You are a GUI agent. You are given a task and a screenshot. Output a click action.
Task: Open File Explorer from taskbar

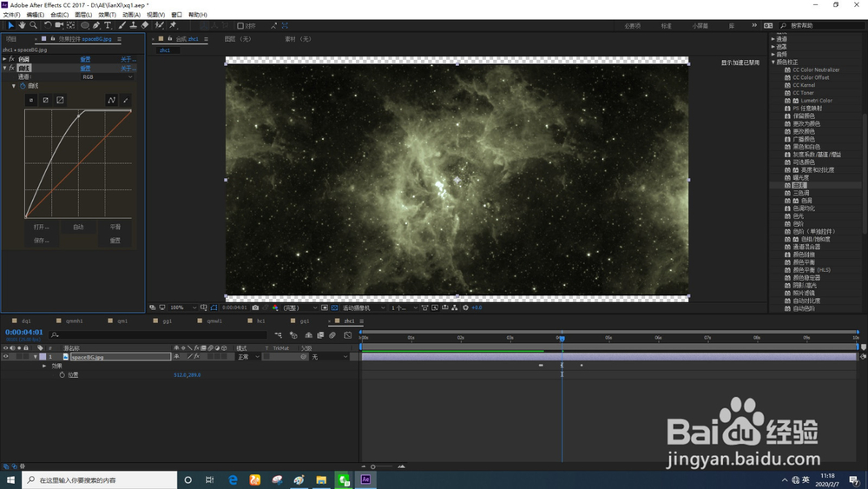[321, 479]
